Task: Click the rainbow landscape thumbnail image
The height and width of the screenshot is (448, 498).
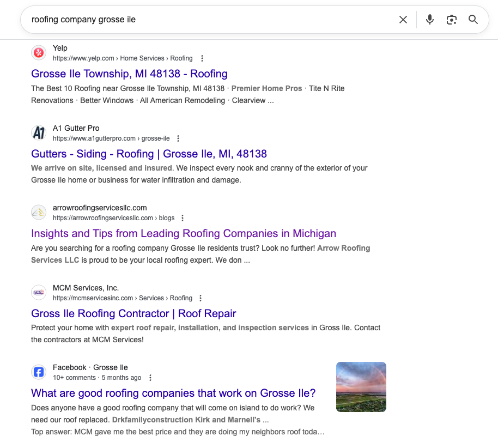Action: [x=361, y=387]
